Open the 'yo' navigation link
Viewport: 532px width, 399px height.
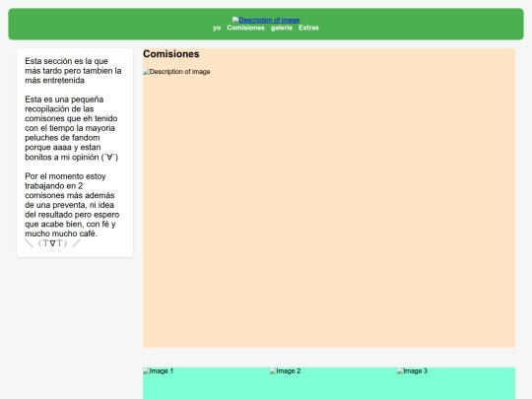point(217,28)
